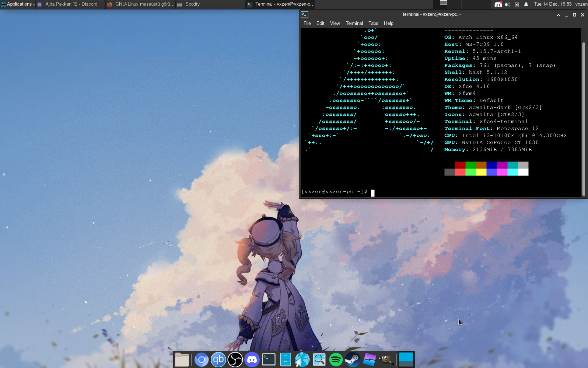This screenshot has width=588, height=368.
Task: Launch Steam from the dock
Action: [x=353, y=360]
